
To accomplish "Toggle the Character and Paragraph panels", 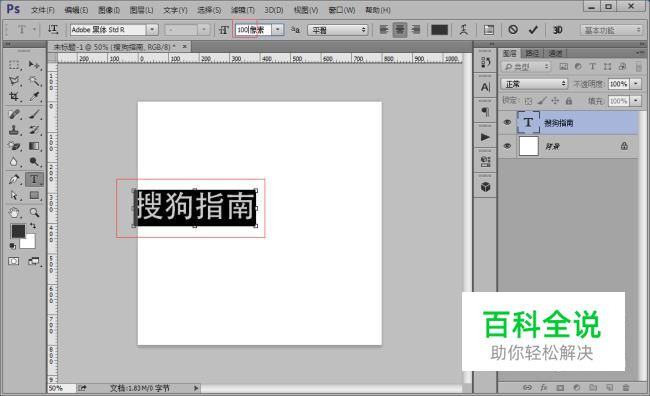I will pos(489,30).
